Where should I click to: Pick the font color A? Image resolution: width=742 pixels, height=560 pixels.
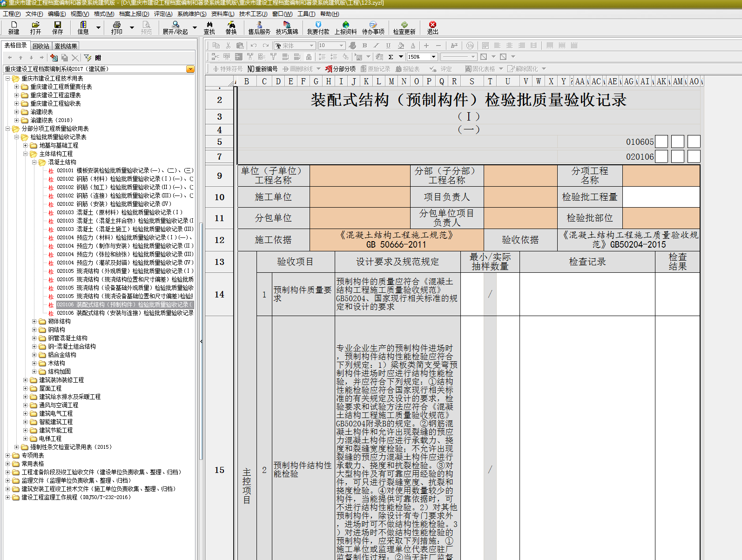tap(413, 46)
